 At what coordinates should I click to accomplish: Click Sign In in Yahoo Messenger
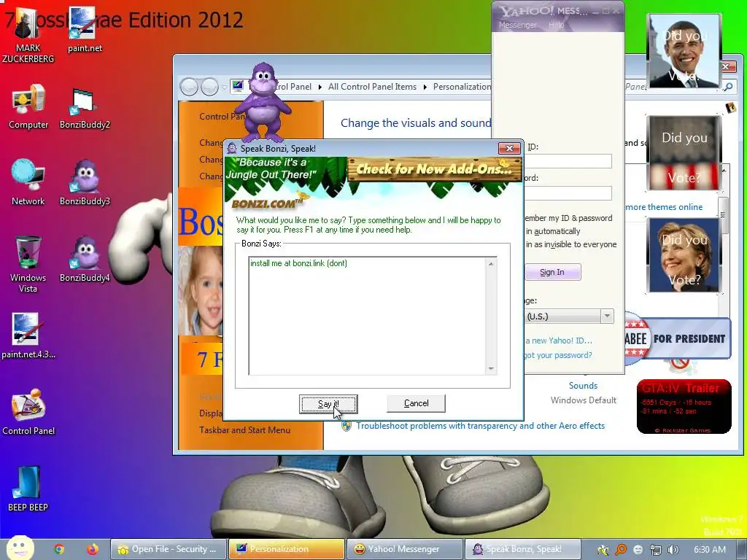pyautogui.click(x=552, y=272)
